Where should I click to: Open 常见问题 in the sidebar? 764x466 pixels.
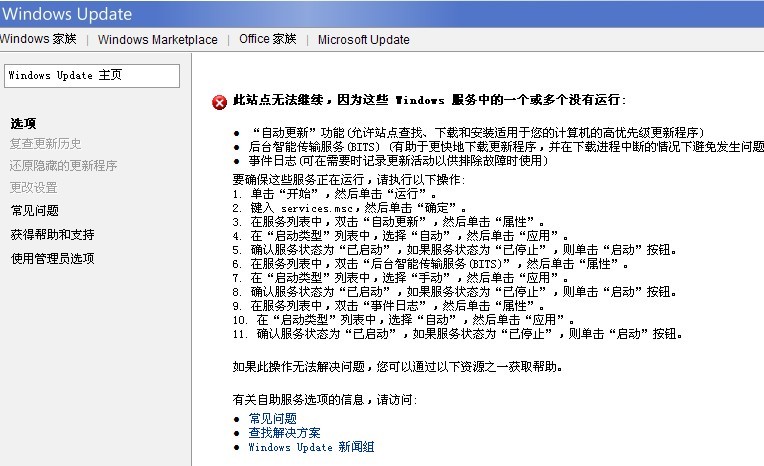(35, 211)
